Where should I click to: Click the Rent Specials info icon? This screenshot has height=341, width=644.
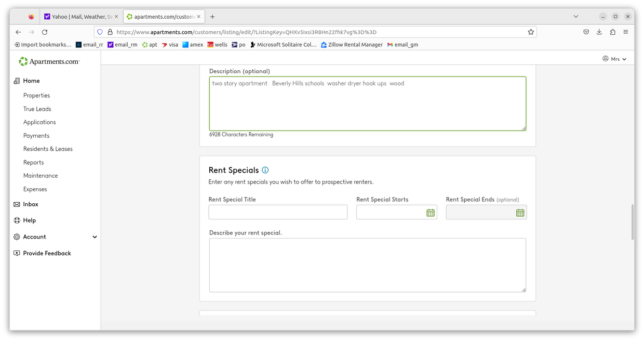pyautogui.click(x=265, y=170)
